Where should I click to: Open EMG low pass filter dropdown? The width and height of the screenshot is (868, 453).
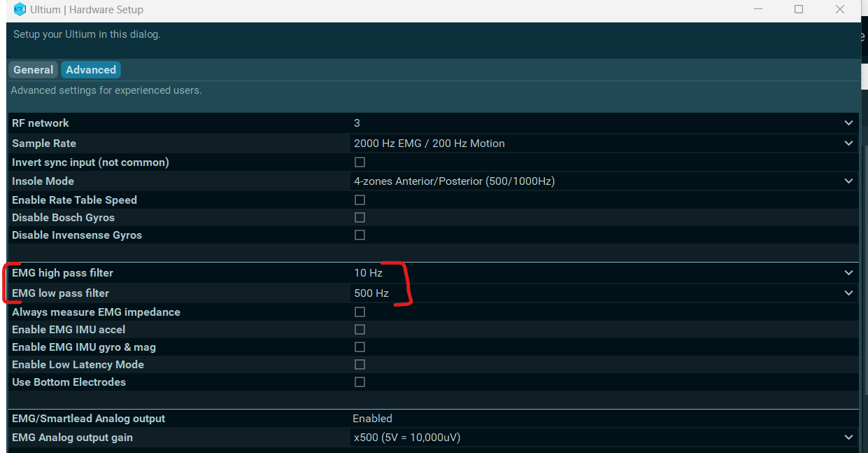coord(604,293)
